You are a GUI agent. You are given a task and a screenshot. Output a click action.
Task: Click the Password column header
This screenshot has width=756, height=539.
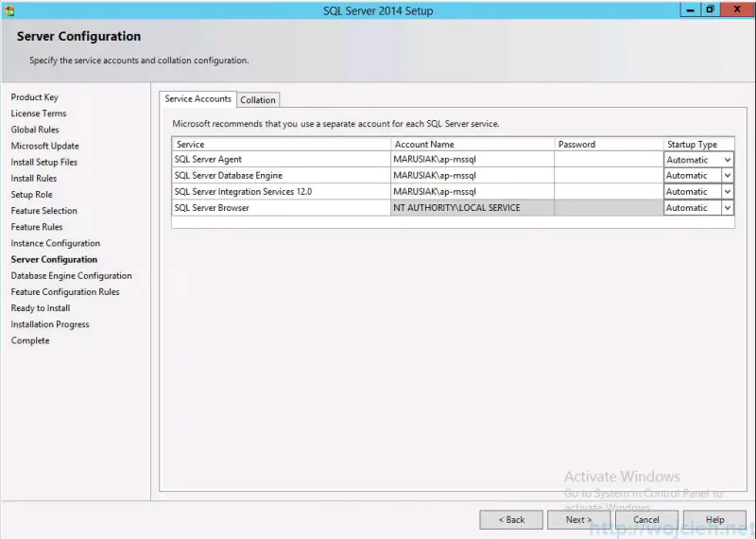pos(609,145)
